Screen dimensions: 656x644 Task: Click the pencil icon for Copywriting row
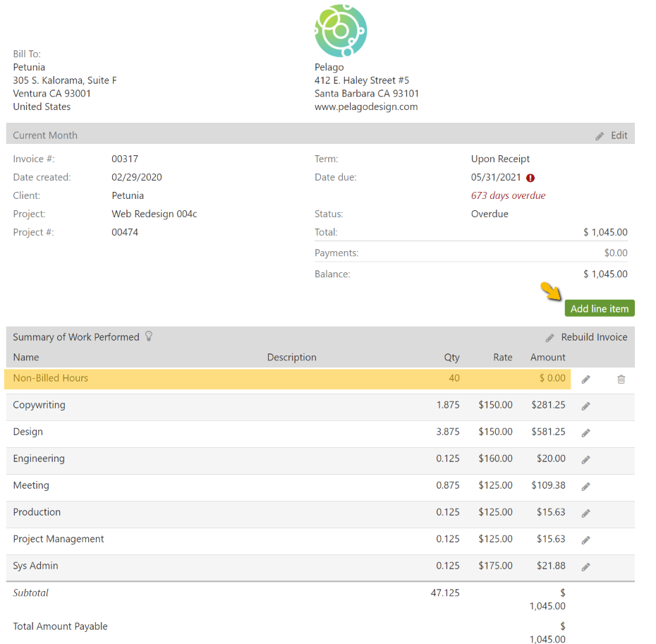pos(585,406)
